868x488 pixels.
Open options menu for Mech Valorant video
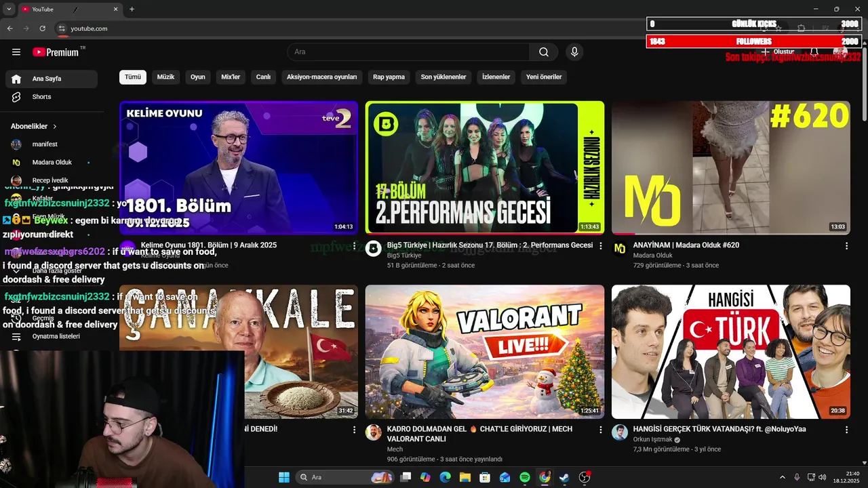tap(600, 430)
